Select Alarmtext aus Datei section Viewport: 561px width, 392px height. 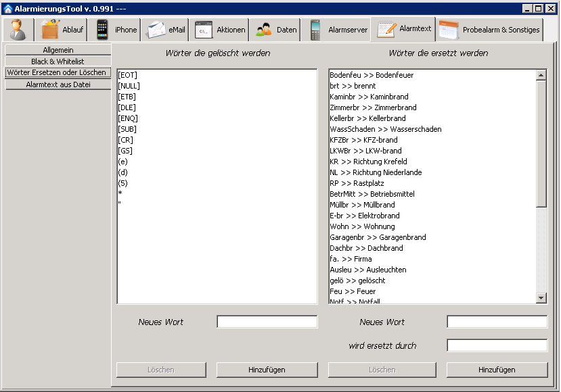pos(58,84)
